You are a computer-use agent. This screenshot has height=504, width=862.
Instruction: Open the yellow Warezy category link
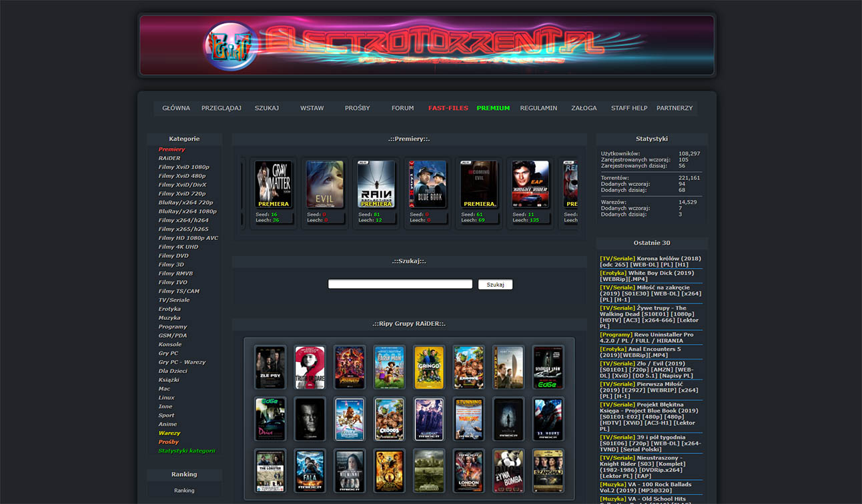tap(169, 433)
